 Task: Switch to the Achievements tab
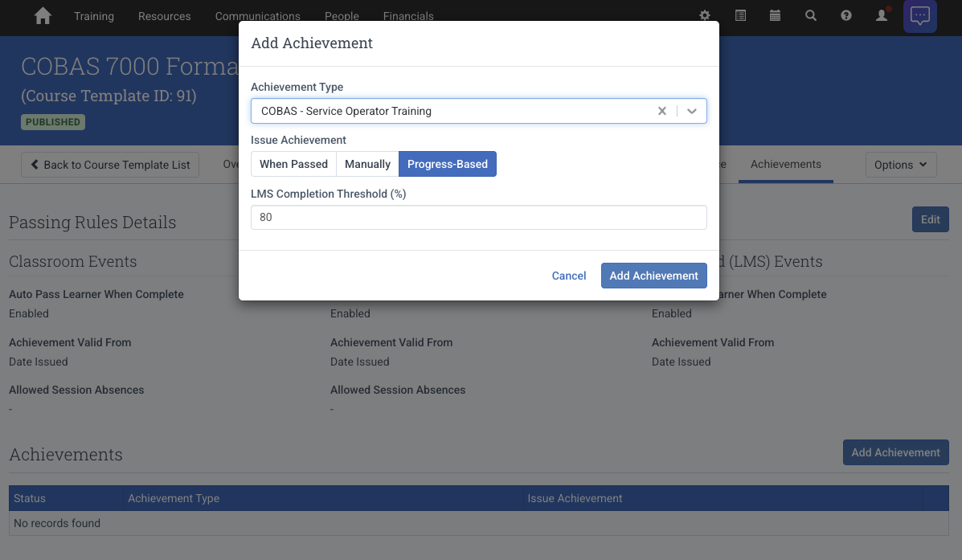785,165
